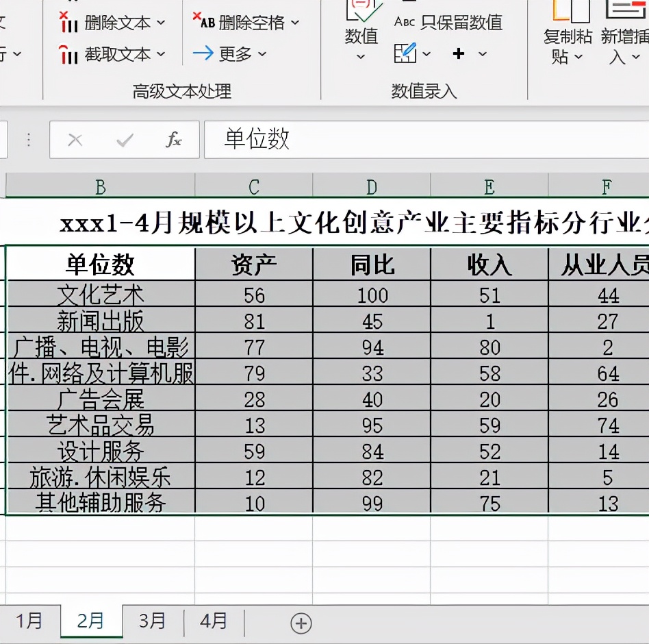Switch to the 4月 sheet tab
The image size is (649, 644).
(214, 621)
